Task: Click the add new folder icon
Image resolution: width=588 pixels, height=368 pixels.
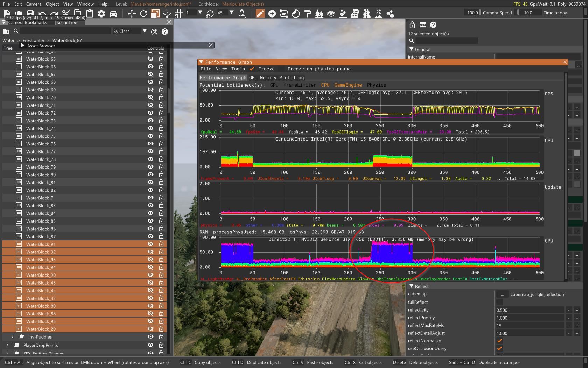Action: click(x=6, y=32)
